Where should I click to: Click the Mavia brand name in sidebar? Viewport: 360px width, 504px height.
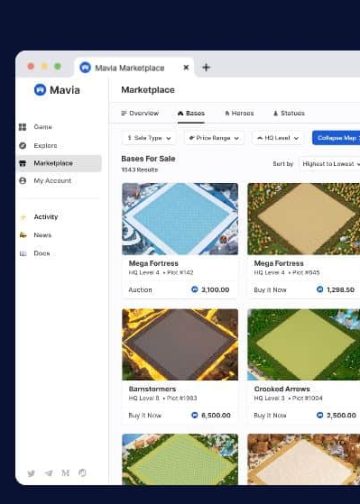pyautogui.click(x=65, y=90)
